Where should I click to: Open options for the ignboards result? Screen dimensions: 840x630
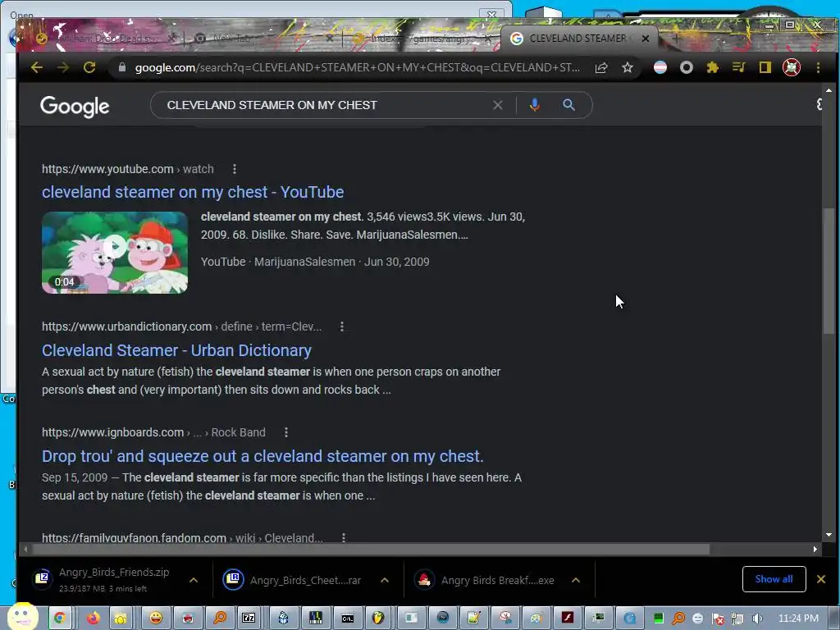pyautogui.click(x=286, y=432)
